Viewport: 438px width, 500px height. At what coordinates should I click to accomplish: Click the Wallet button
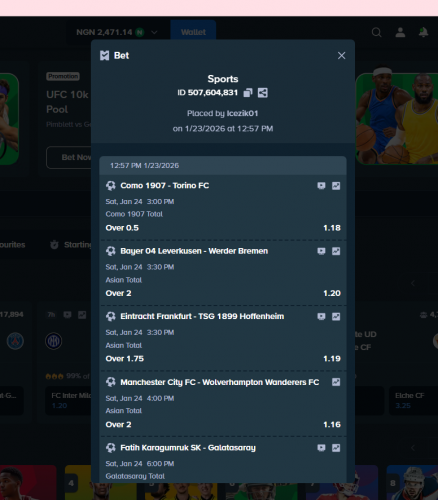pos(193,32)
